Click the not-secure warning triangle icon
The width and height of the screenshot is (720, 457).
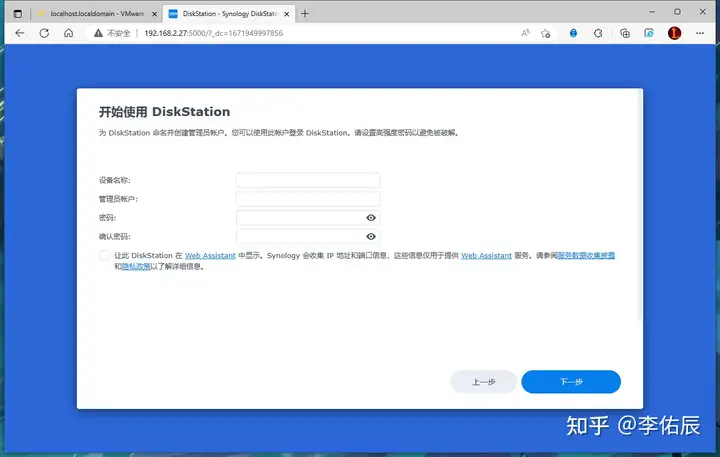click(x=98, y=33)
